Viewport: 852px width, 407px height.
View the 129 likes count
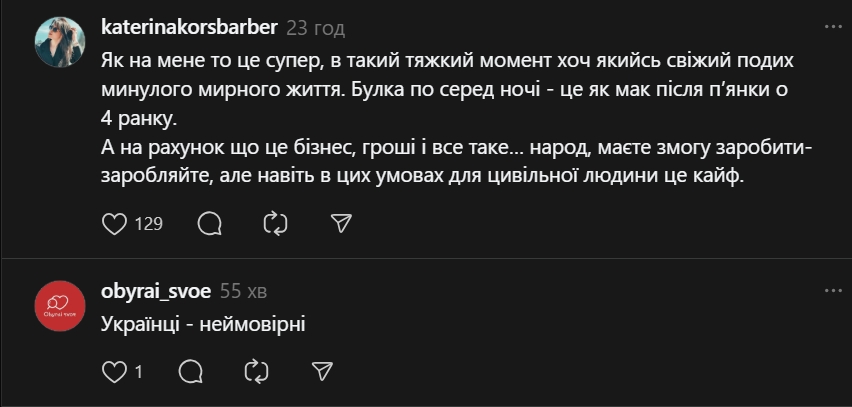148,223
